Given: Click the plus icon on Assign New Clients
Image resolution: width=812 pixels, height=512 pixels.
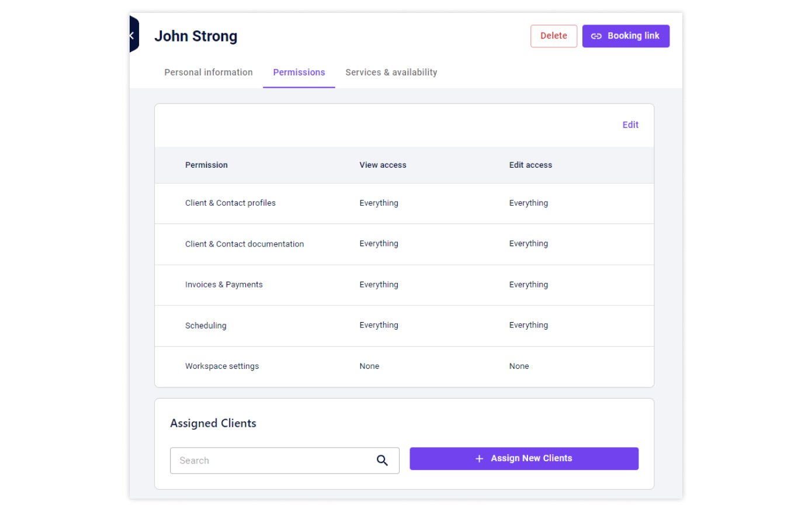Looking at the screenshot, I should [479, 458].
